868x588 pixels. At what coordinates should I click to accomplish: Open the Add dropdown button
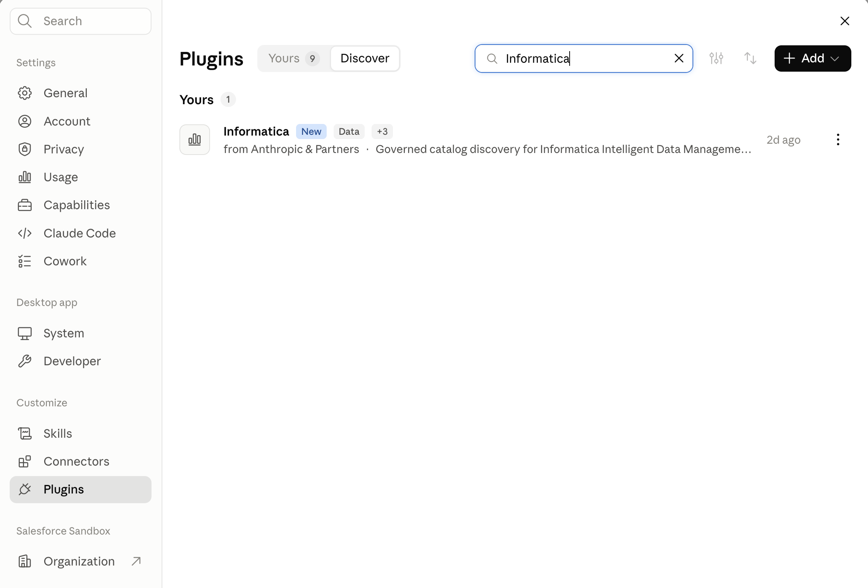pos(813,58)
